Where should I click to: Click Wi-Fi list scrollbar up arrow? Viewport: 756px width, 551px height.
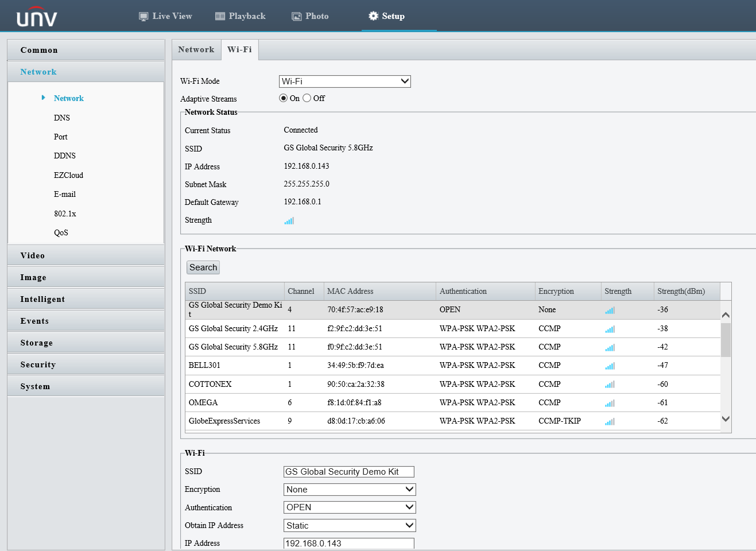(726, 315)
